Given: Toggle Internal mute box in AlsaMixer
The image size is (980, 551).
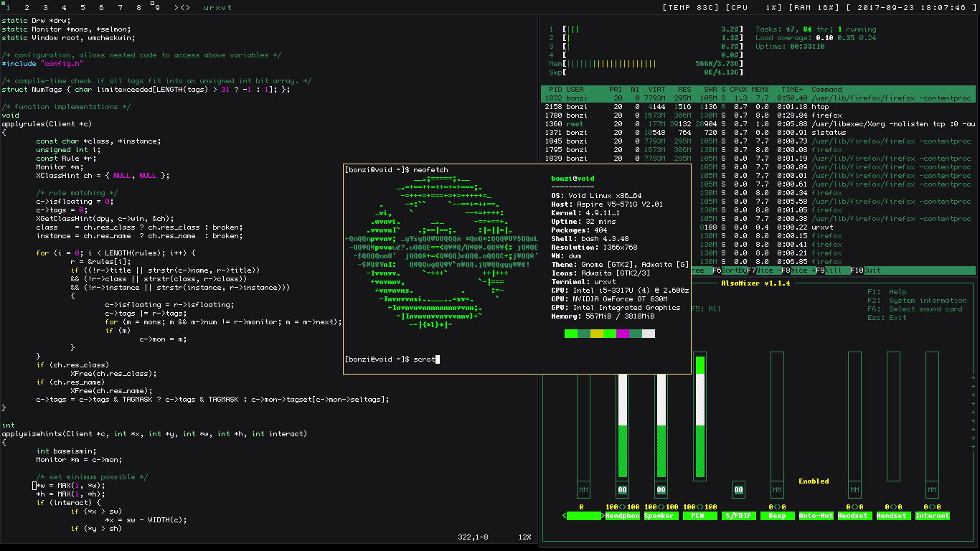Looking at the screenshot, I should click(932, 490).
